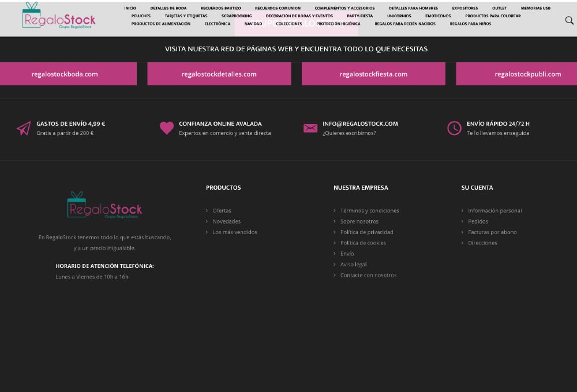Image resolution: width=577 pixels, height=392 pixels.
Task: Click the clock fast delivery icon
Action: coord(454,128)
